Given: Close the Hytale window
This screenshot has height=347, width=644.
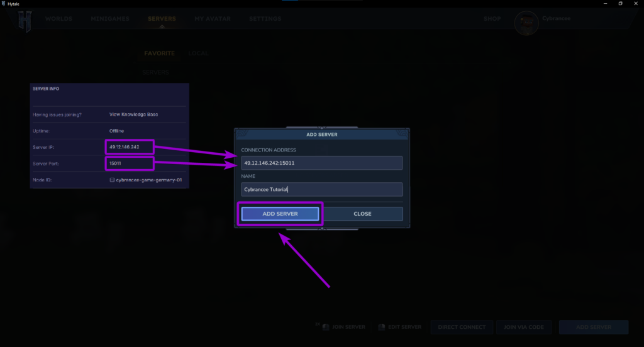Looking at the screenshot, I should click(x=636, y=3).
